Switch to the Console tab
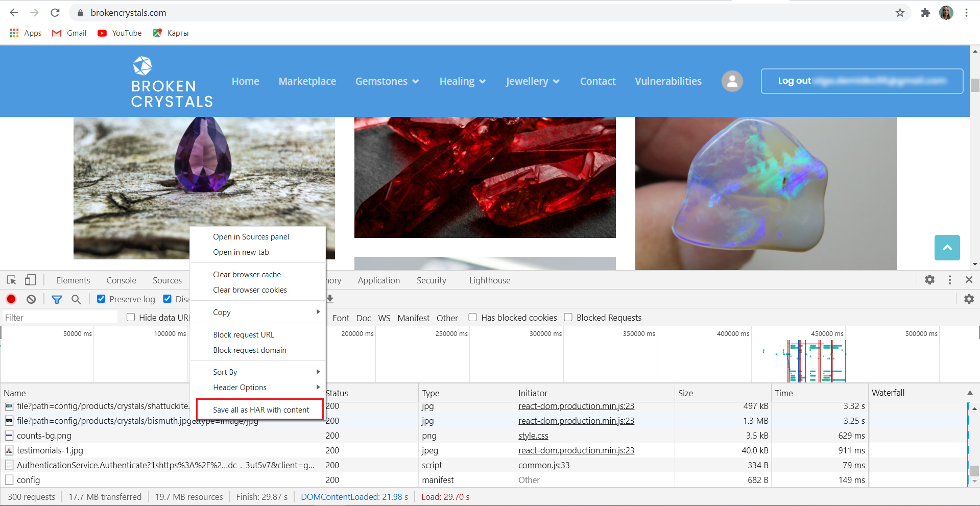Screen dimensions: 980x506 pos(121,280)
